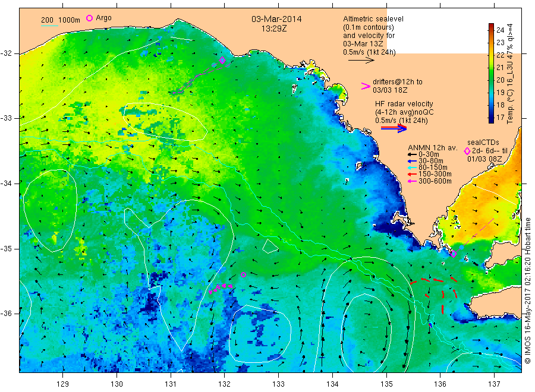The height and width of the screenshot is (392, 535).
Task: Click the 'sealCTDs' legend label
Action: [483, 143]
